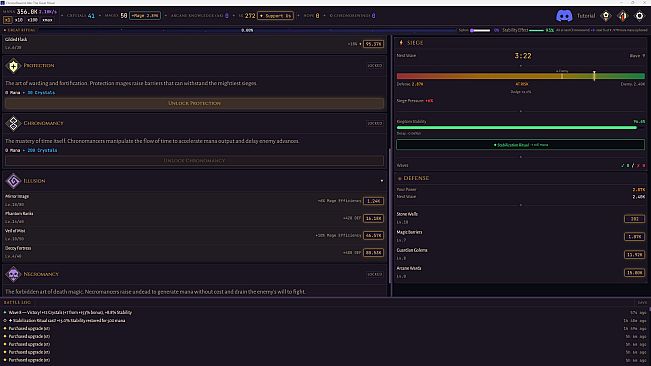Click the Protection shield icon

click(13, 66)
